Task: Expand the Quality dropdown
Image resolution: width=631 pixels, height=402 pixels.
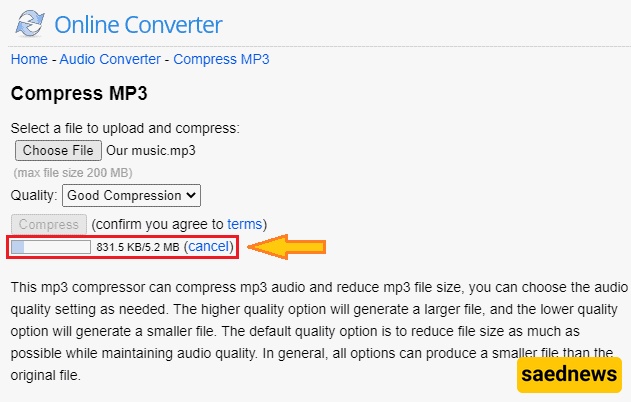Action: click(132, 196)
